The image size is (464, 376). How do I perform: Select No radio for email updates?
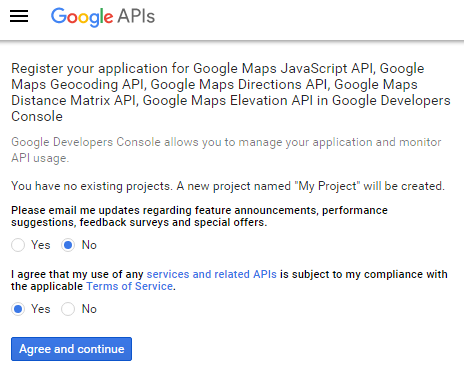(68, 245)
